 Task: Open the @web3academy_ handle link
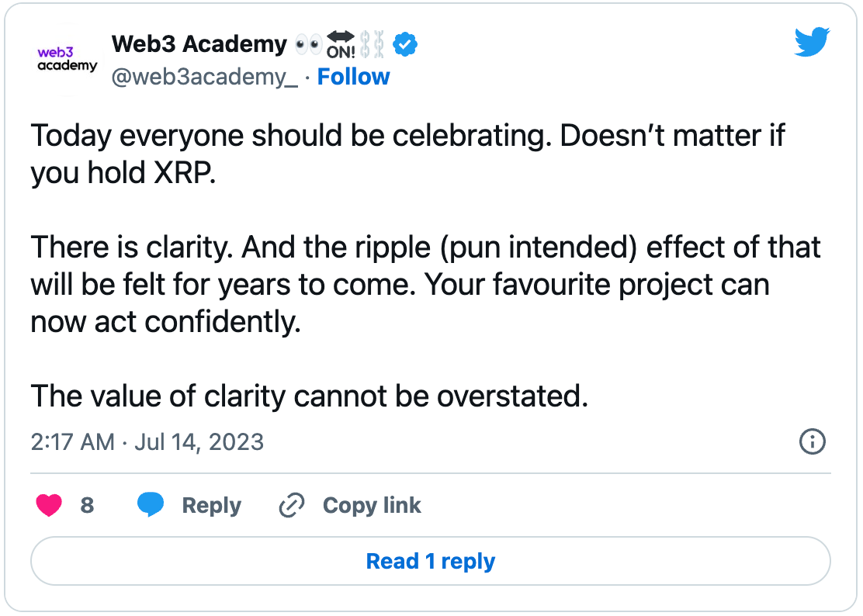pyautogui.click(x=205, y=77)
